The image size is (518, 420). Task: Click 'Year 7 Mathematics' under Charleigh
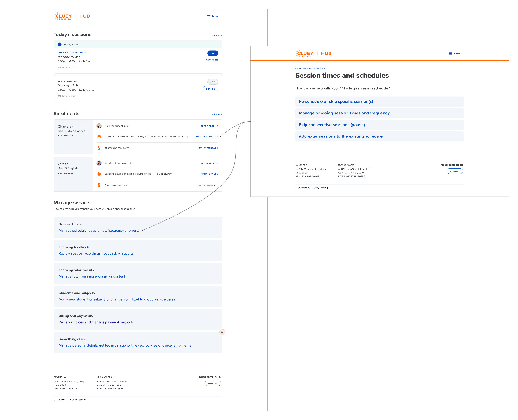(72, 131)
